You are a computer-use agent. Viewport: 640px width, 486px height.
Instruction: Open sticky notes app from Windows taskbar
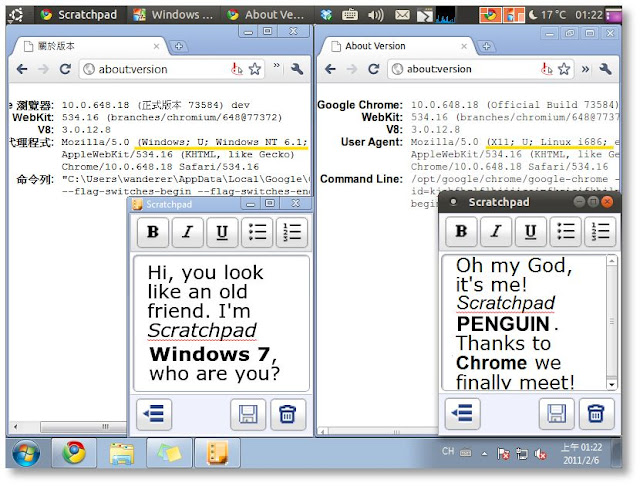tap(169, 453)
